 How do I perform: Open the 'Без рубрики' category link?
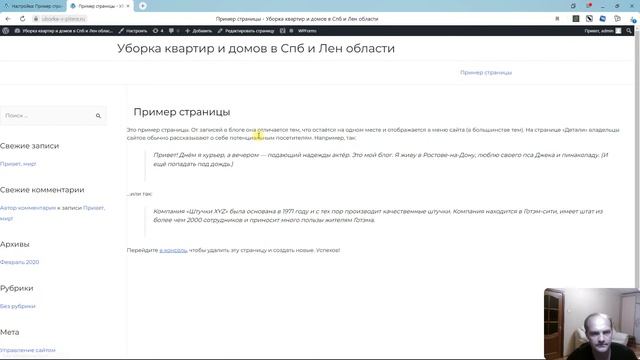18,306
